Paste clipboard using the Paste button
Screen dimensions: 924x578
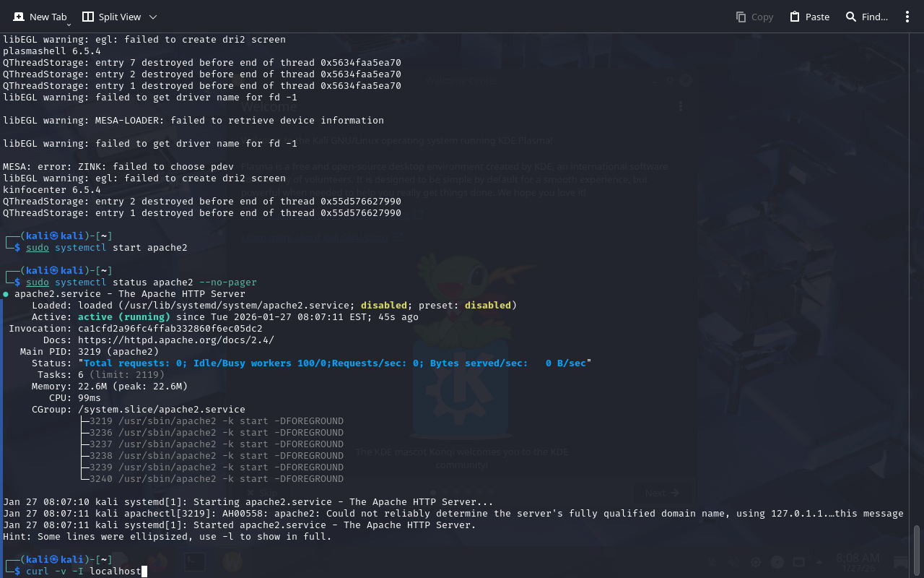pos(809,17)
